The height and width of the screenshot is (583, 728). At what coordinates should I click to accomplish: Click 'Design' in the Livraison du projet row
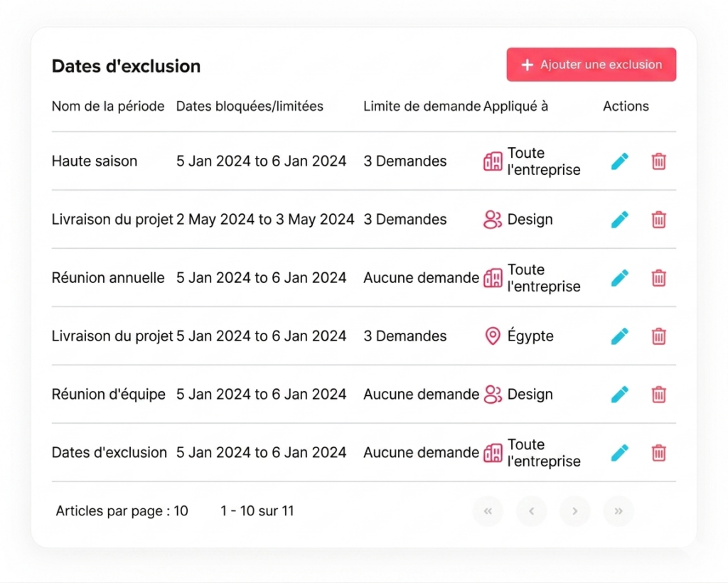530,219
